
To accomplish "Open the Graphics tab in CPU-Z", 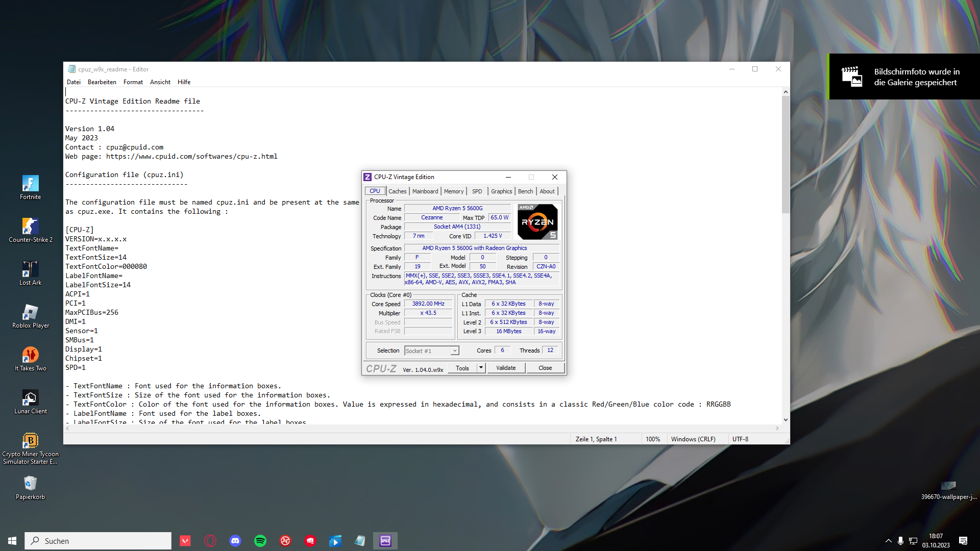I will [501, 191].
